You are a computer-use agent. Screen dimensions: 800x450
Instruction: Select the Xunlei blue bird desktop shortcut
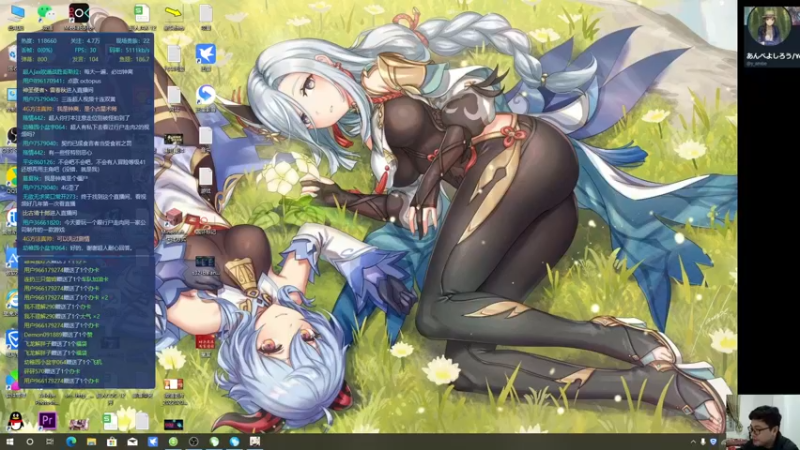point(206,56)
